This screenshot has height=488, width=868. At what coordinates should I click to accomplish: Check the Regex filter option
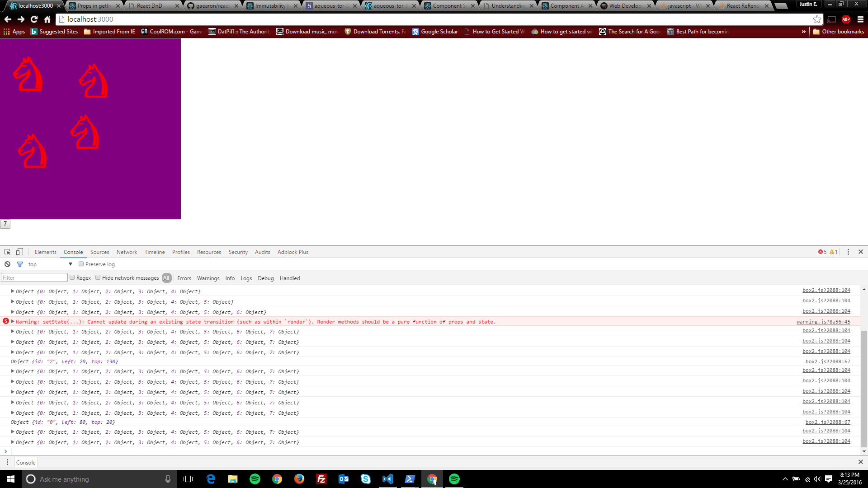[72, 277]
